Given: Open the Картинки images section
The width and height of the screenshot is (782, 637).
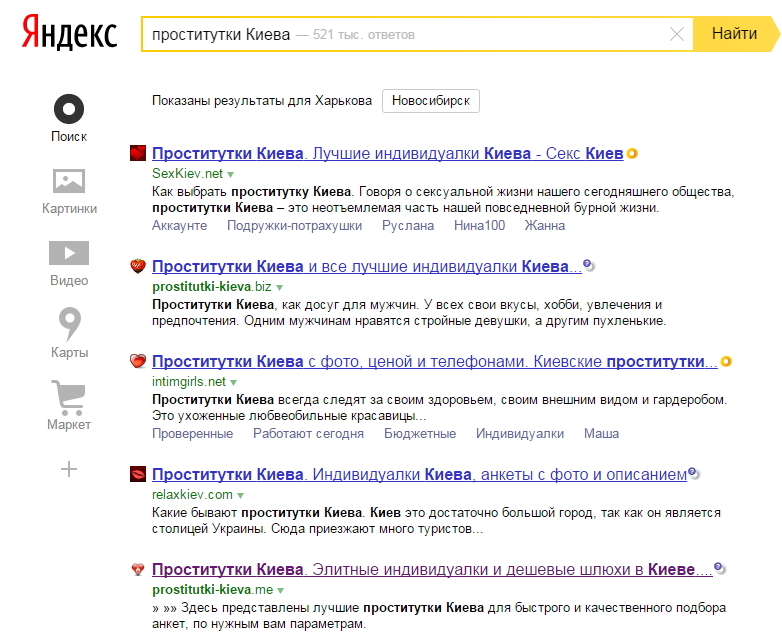Looking at the screenshot, I should coord(69,192).
